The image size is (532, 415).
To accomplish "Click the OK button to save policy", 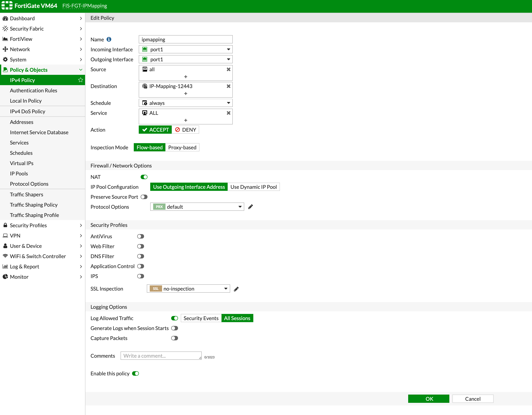I will [x=428, y=398].
